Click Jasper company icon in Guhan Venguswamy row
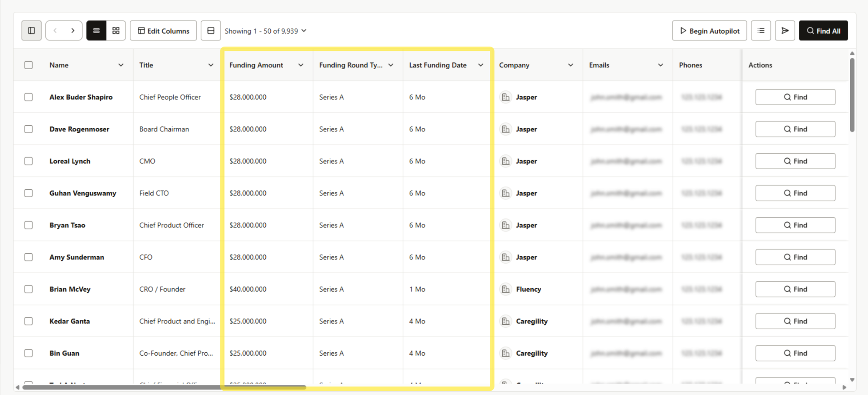The image size is (868, 395). pyautogui.click(x=506, y=193)
